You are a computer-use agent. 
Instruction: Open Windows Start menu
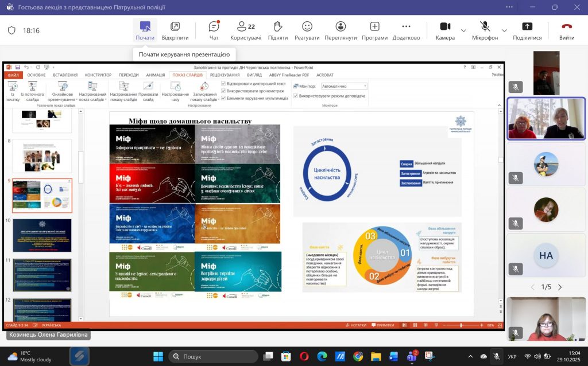(158, 356)
